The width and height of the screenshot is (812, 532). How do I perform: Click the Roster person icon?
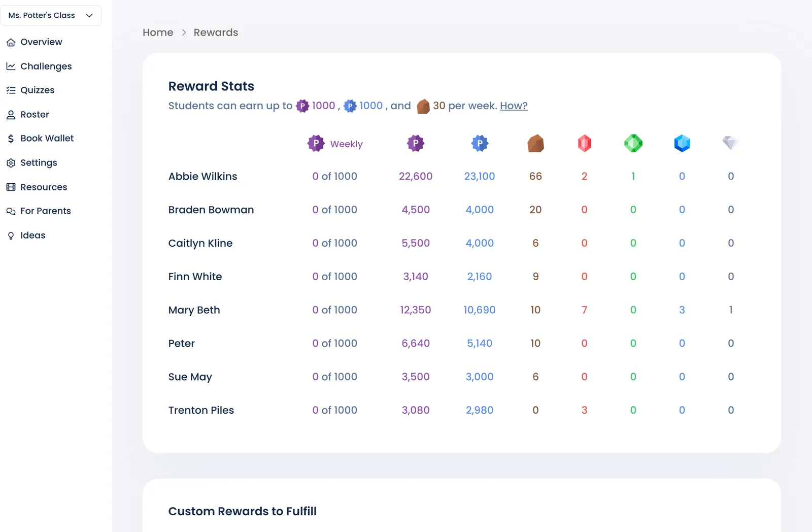[x=11, y=115]
